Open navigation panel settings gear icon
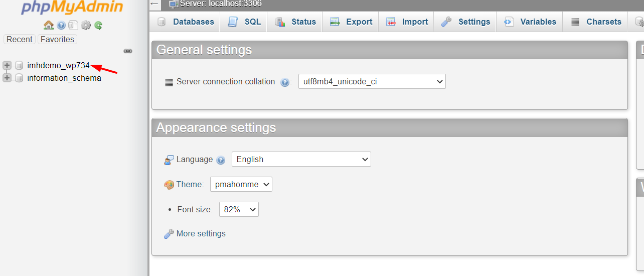This screenshot has width=644, height=276. 86,25
